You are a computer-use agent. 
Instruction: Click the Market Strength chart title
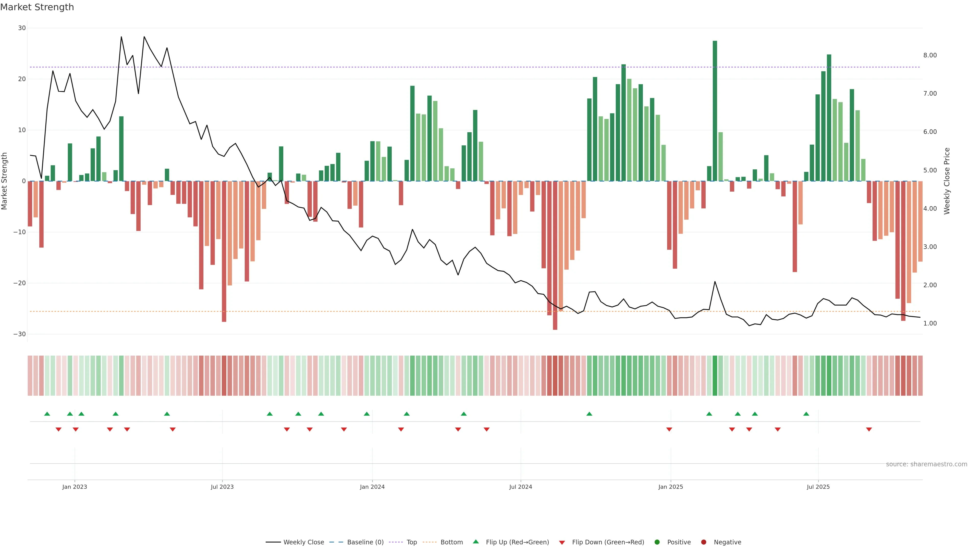[37, 7]
